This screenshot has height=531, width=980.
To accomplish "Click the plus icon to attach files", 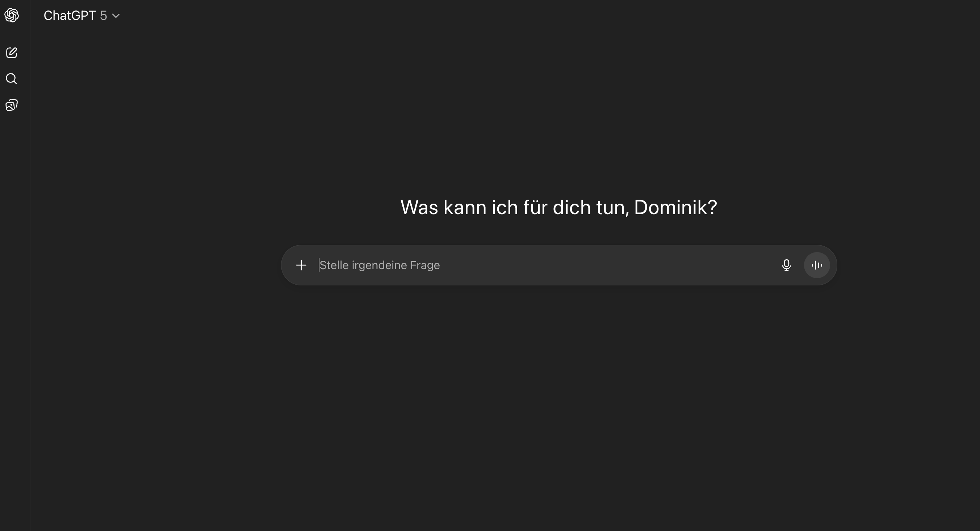I will click(x=301, y=265).
